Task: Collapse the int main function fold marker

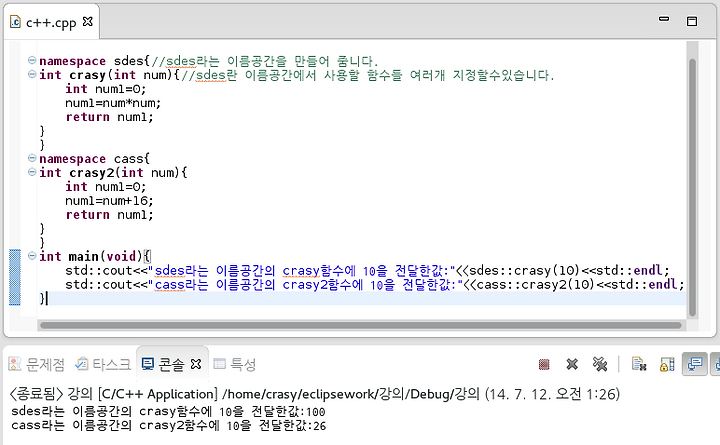Action: point(32,256)
